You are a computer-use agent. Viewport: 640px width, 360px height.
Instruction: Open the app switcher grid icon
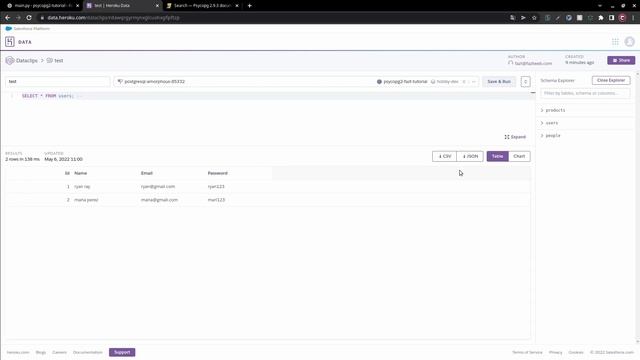tap(615, 42)
